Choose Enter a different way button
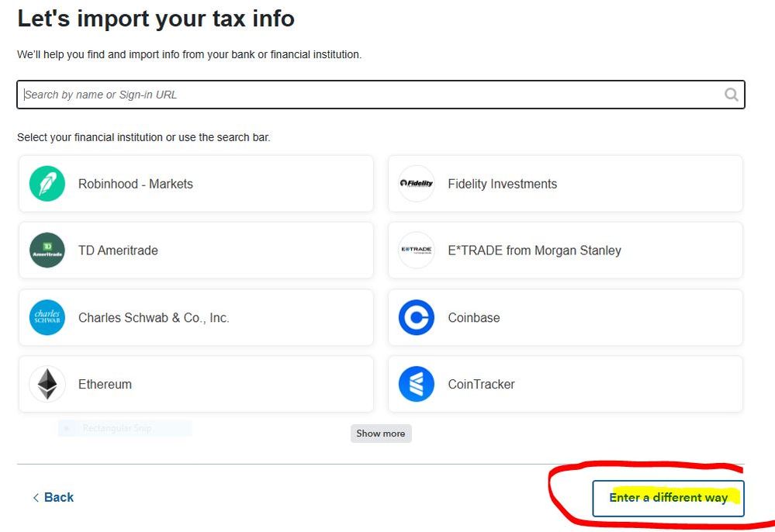This screenshot has width=775, height=532. (x=668, y=499)
